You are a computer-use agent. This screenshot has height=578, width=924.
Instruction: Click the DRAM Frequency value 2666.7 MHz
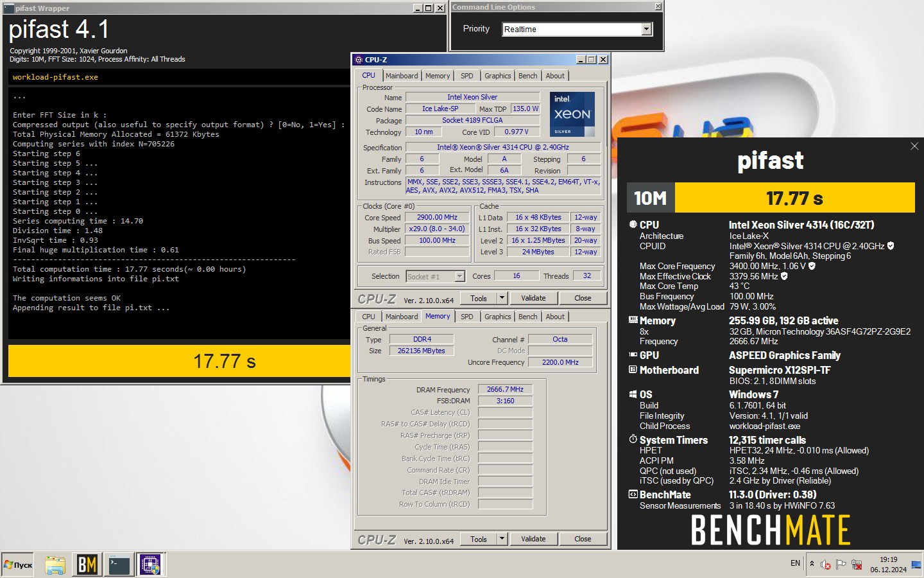[x=505, y=389]
